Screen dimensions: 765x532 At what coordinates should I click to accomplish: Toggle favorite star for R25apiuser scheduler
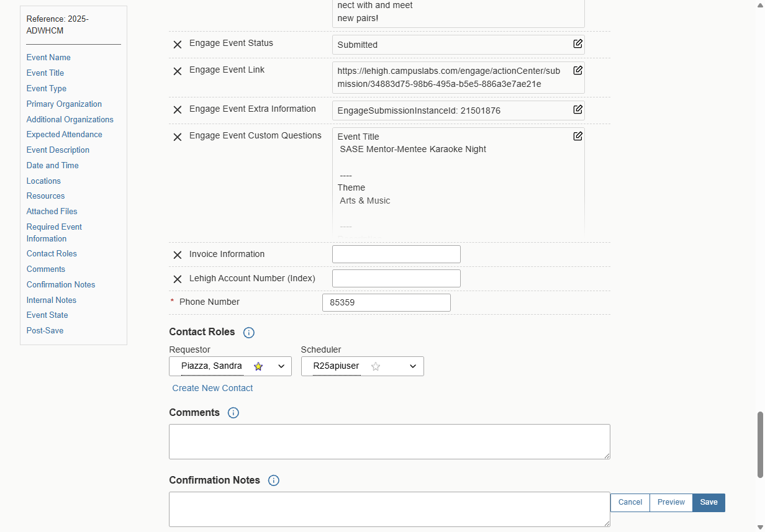coord(376,366)
